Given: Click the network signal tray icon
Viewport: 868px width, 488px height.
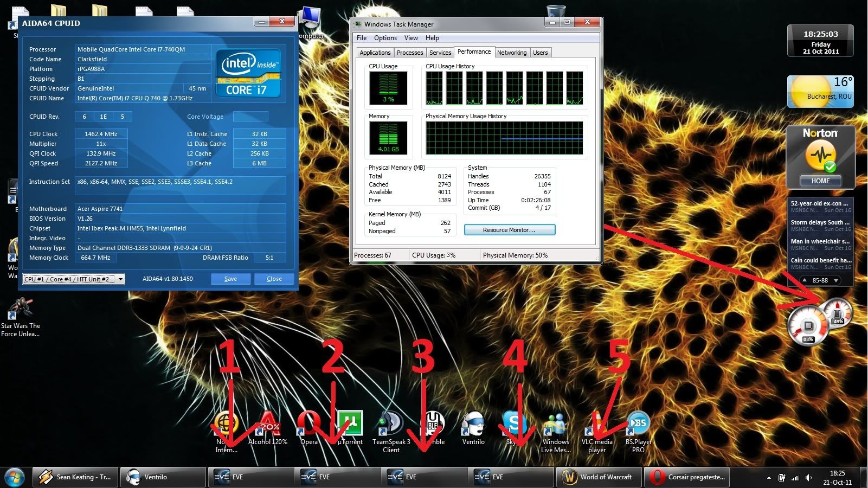Looking at the screenshot, I should point(795,478).
